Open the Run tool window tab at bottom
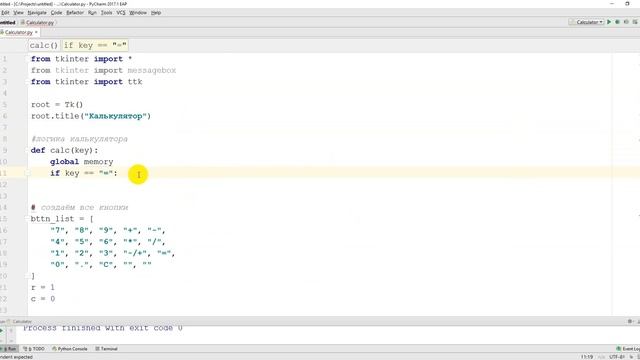 click(9, 349)
